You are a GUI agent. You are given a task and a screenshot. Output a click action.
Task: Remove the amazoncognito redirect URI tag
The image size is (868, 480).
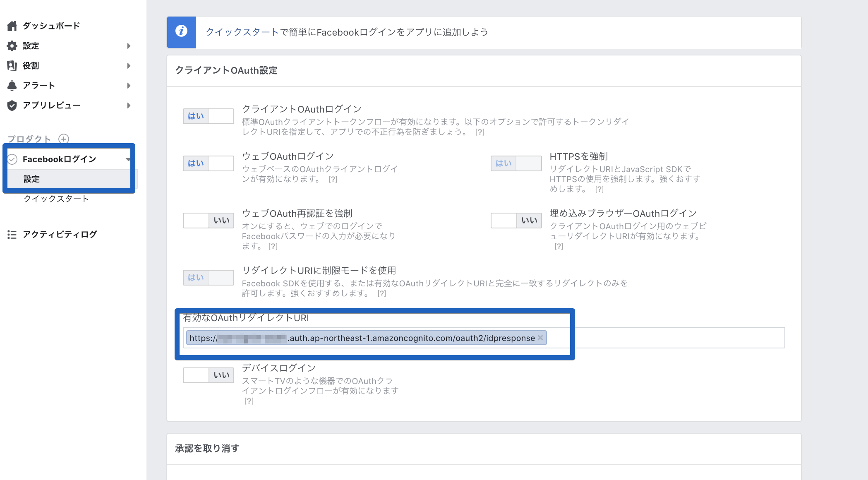point(540,338)
